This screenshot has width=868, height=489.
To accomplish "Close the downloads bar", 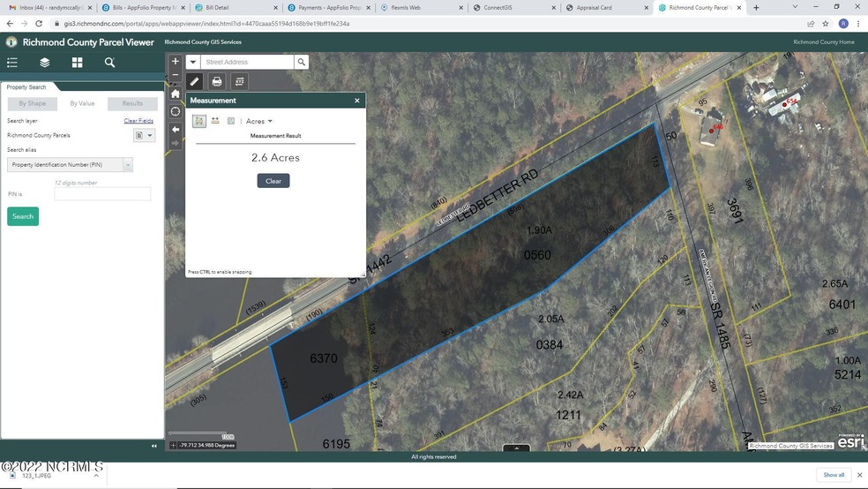I will tap(860, 475).
